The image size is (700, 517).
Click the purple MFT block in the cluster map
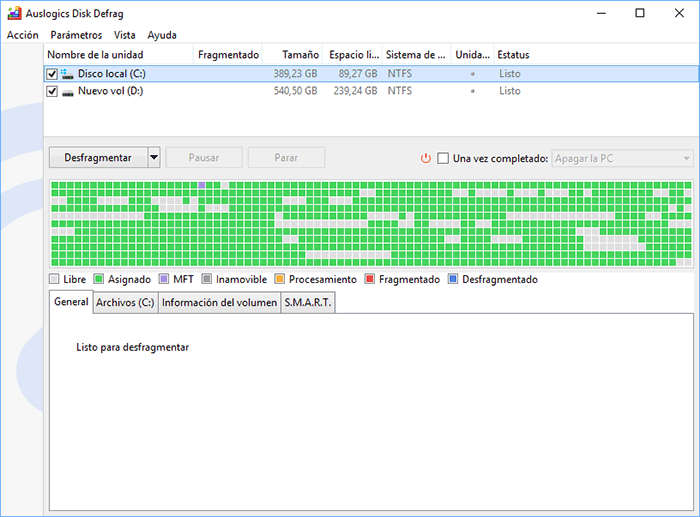[202, 185]
